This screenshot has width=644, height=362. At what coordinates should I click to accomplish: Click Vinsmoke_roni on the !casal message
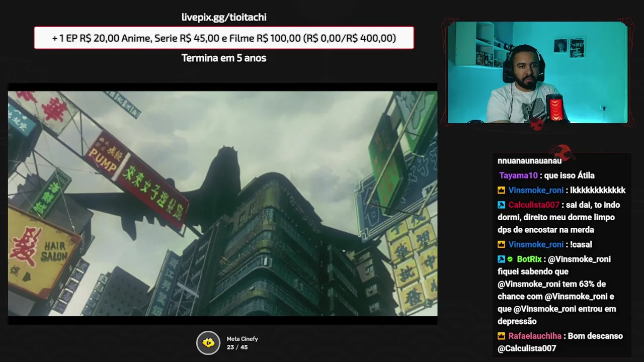point(536,244)
